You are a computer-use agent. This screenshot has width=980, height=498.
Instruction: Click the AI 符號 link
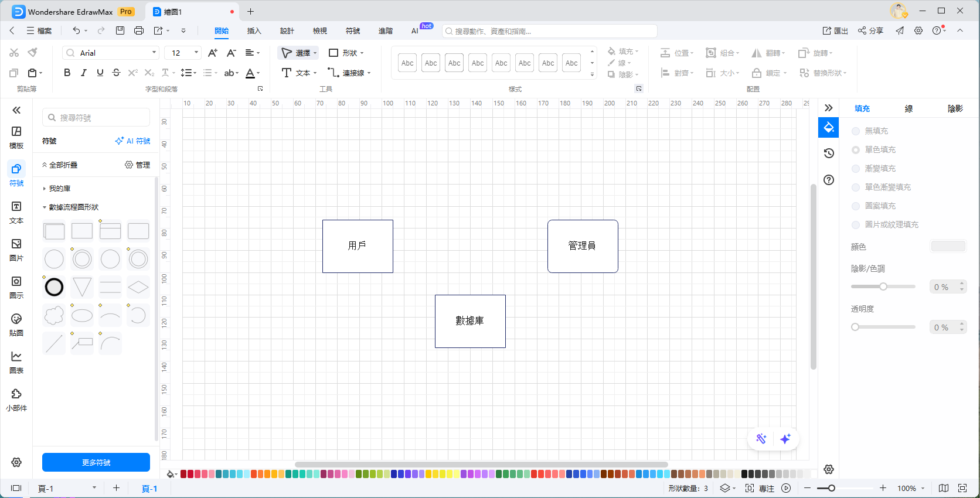[133, 141]
